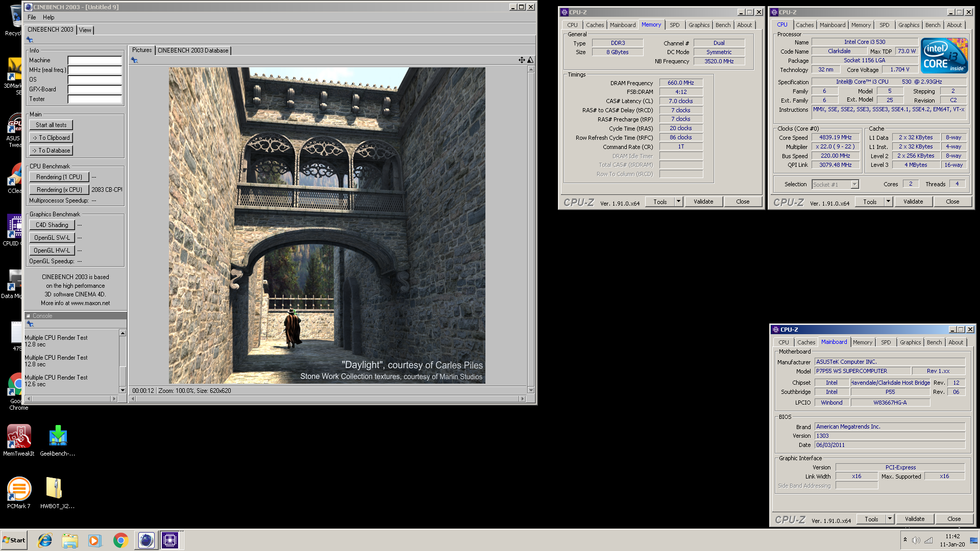980x551 pixels.
Task: Open Windows Media Player from the taskbar
Action: (x=95, y=540)
